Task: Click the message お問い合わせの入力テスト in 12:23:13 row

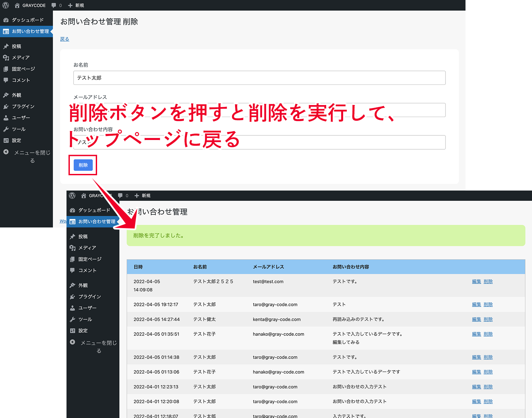Action: 359,387
